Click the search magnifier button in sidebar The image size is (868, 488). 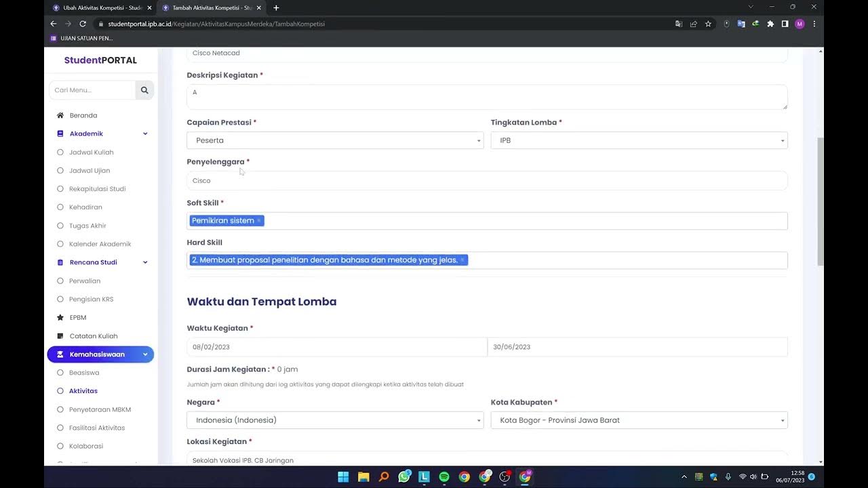pos(144,90)
